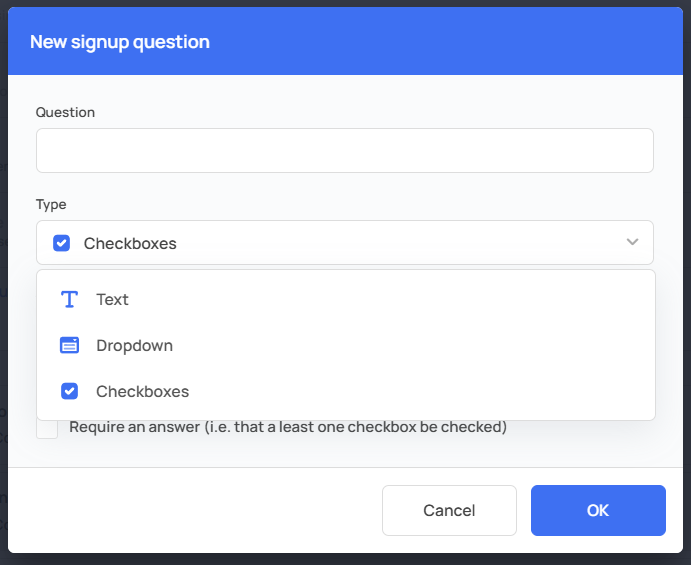Select the Dropdown option label

coord(134,346)
